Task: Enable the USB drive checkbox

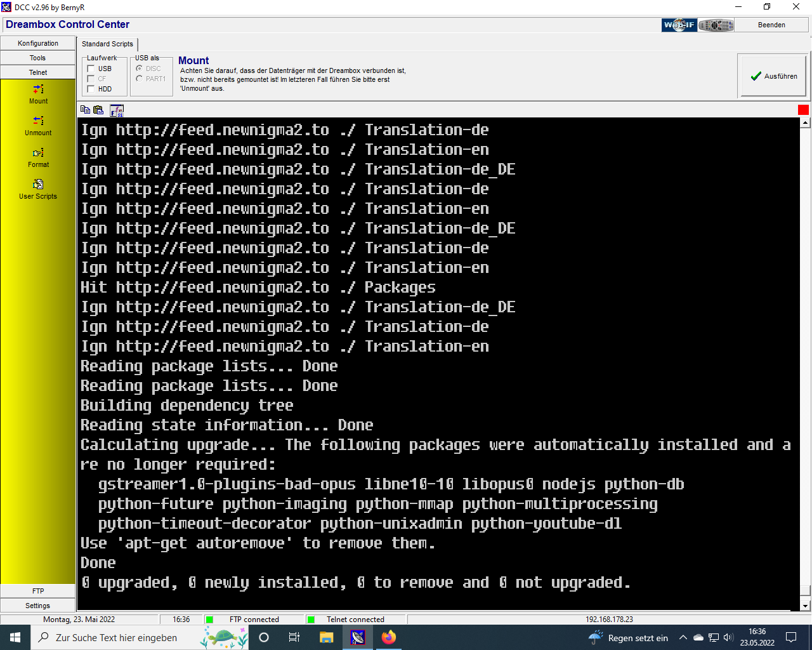Action: pos(91,69)
